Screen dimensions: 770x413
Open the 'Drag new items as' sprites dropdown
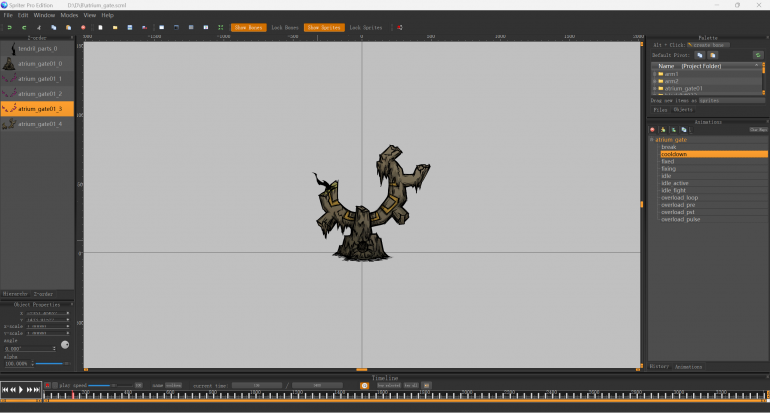[731, 101]
